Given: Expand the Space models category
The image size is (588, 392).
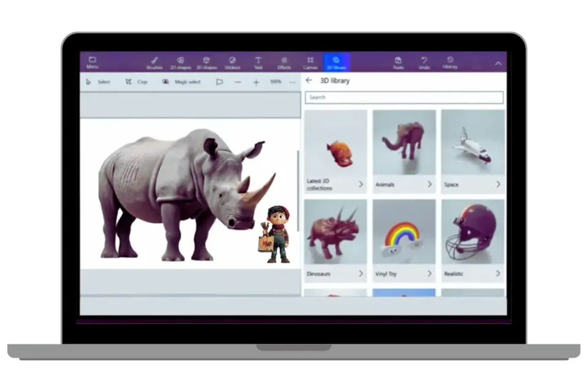Looking at the screenshot, I should pyautogui.click(x=497, y=184).
